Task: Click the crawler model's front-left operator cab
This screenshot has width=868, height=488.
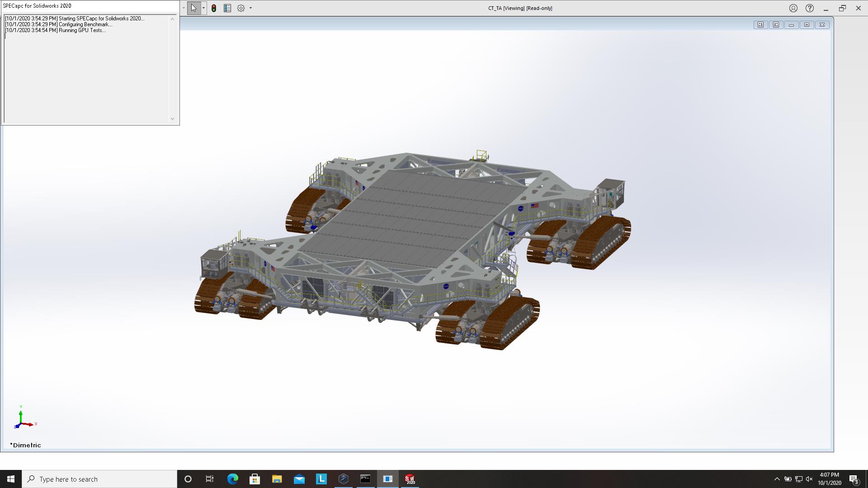Action: [x=214, y=263]
